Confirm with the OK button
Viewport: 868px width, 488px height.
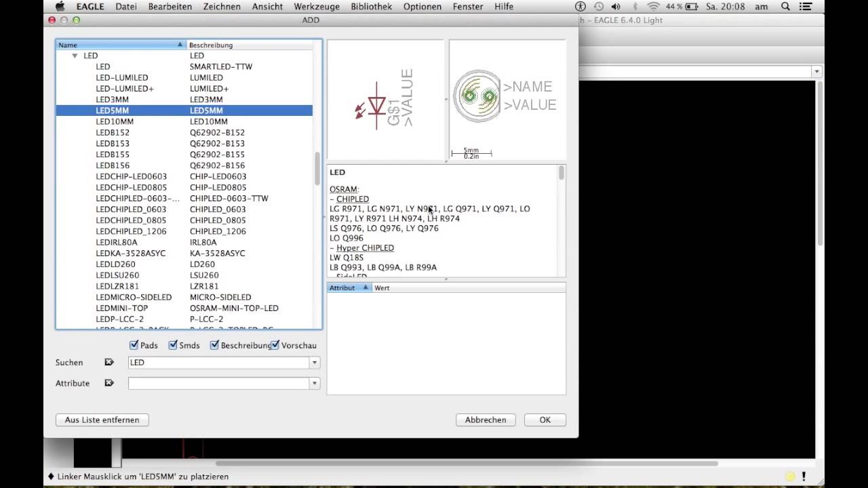[x=545, y=420]
